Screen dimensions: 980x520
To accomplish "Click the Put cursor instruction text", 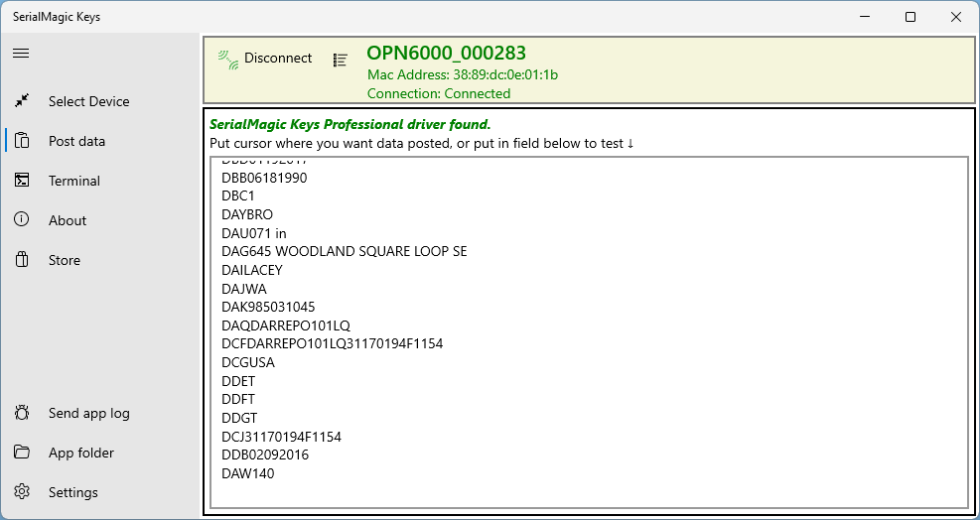I will (422, 143).
